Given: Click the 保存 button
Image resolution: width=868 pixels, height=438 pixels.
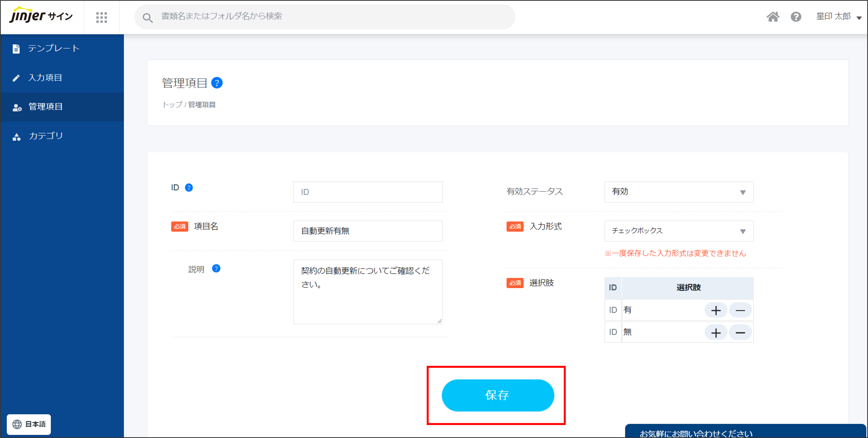Looking at the screenshot, I should [497, 395].
